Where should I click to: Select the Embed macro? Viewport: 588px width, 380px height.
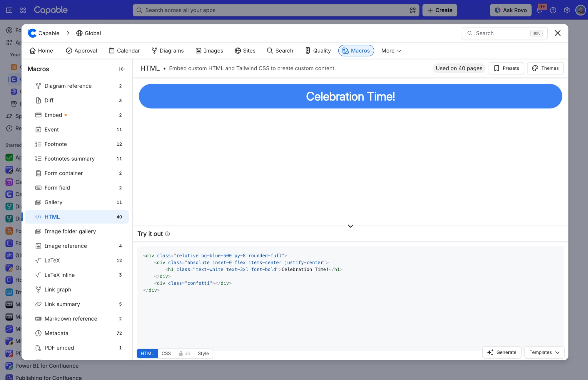[77, 115]
